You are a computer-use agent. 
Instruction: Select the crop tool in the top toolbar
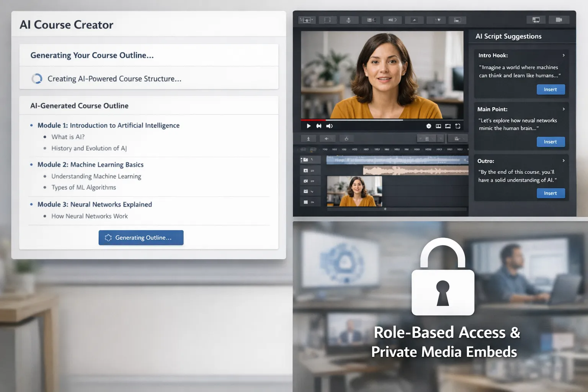click(328, 20)
